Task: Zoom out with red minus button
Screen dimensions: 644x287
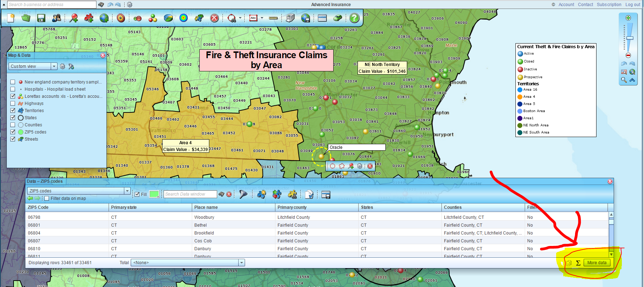Action: pos(628,55)
